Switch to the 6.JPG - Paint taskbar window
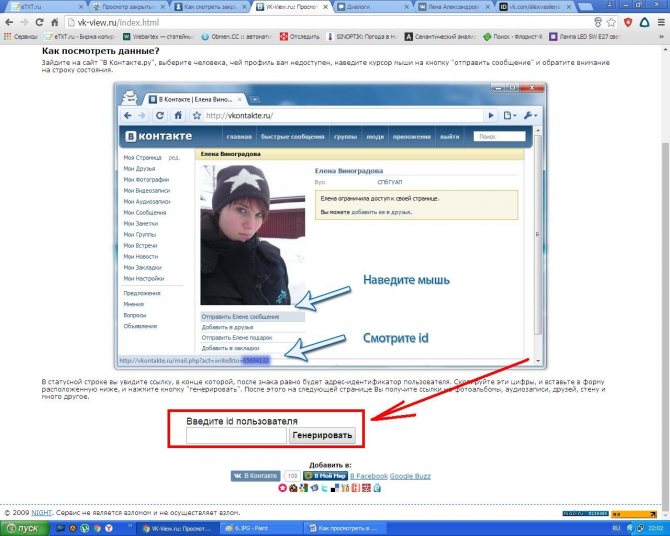670x536 pixels. click(261, 528)
